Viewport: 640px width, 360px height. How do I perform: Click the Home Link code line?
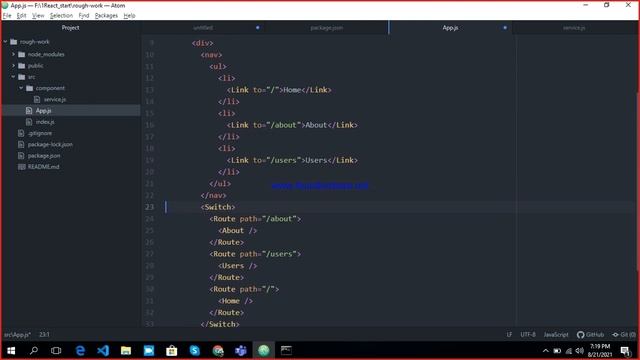pos(279,90)
